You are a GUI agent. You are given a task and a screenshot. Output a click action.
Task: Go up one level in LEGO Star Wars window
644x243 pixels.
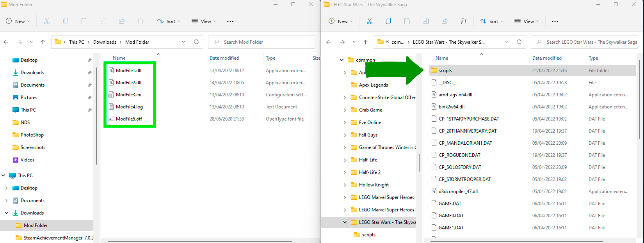pyautogui.click(x=366, y=42)
